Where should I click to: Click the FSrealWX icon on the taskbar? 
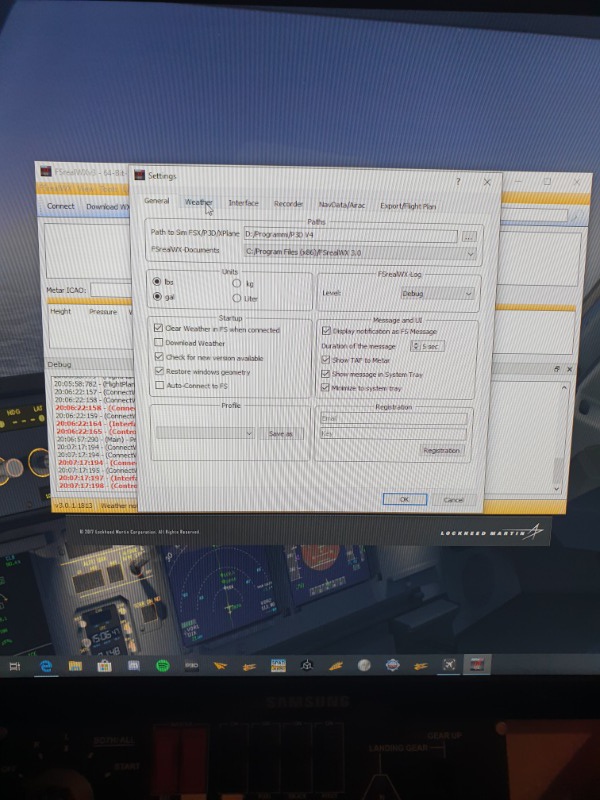click(x=477, y=664)
